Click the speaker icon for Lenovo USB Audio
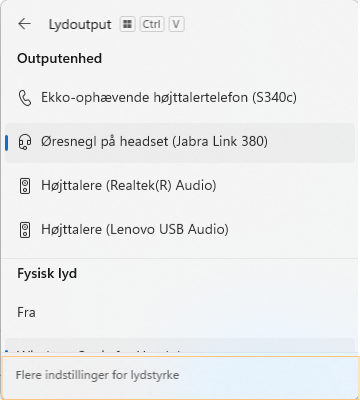Viewport: 360px width, 400px height. tap(25, 230)
